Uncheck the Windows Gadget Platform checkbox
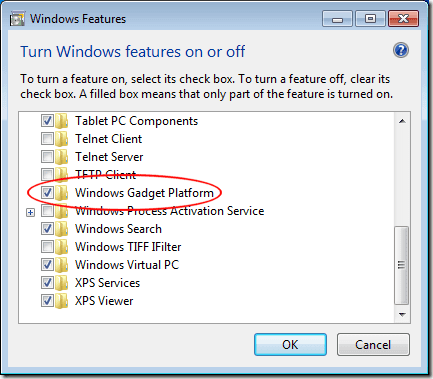 tap(47, 192)
